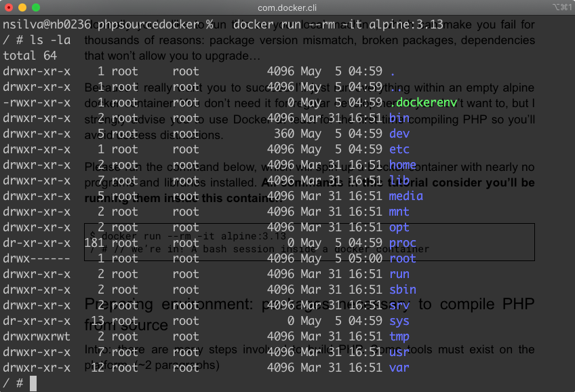Click the root directory name in blue
The width and height of the screenshot is (575, 392).
(403, 258)
